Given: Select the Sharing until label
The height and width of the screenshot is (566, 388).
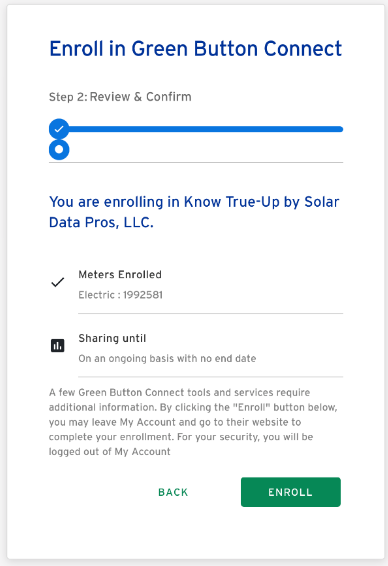Looking at the screenshot, I should (x=112, y=338).
